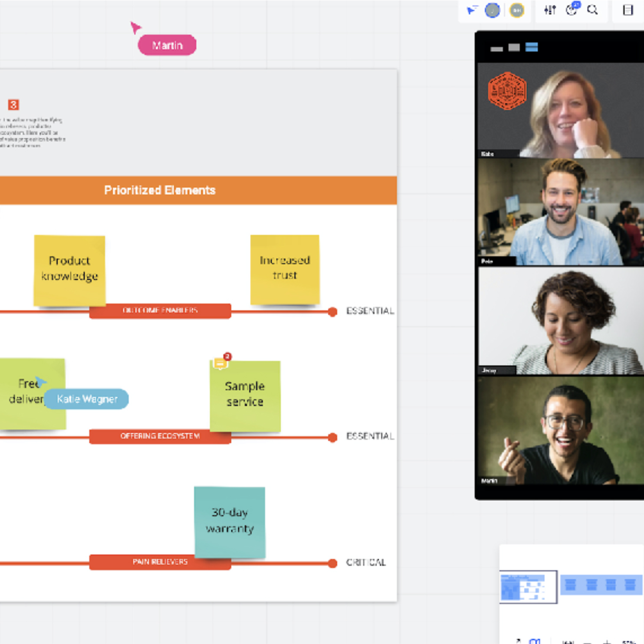Select the blue stacked video layout
Screen dimensions: 644x644
click(532, 47)
